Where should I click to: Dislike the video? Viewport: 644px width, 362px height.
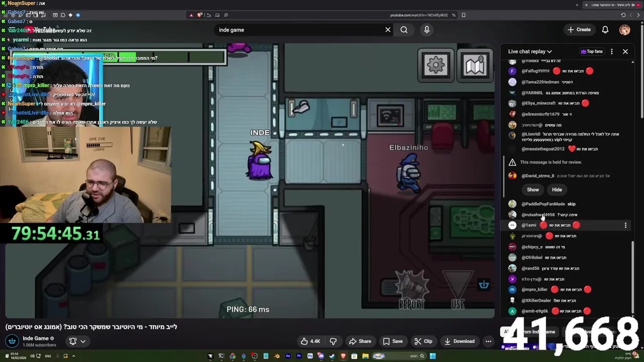(x=333, y=341)
